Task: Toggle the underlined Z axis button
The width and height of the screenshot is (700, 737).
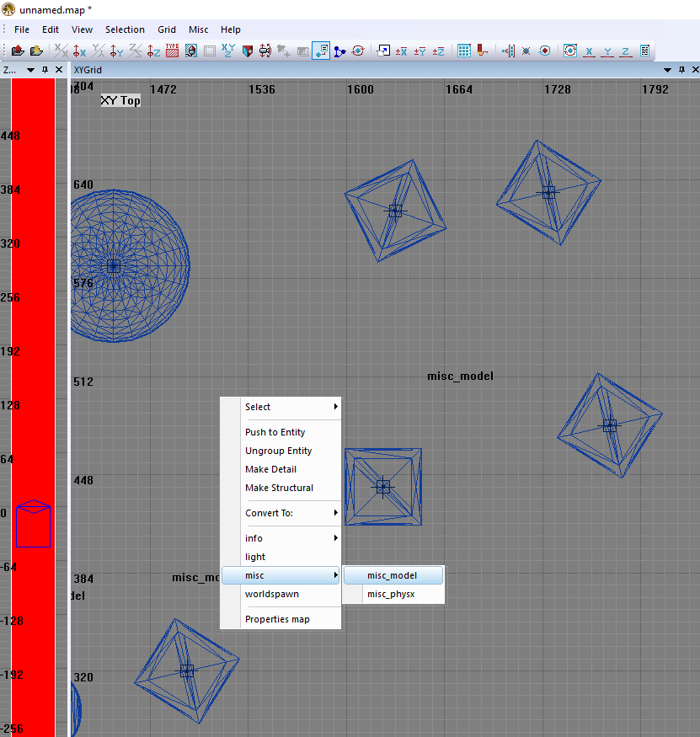Action: pos(626,51)
